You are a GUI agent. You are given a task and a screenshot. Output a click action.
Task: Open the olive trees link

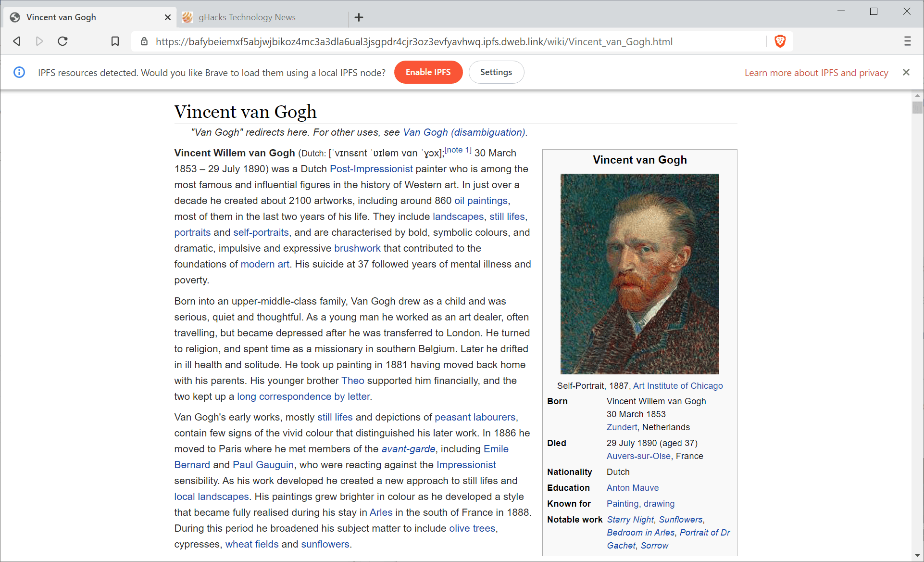click(472, 528)
